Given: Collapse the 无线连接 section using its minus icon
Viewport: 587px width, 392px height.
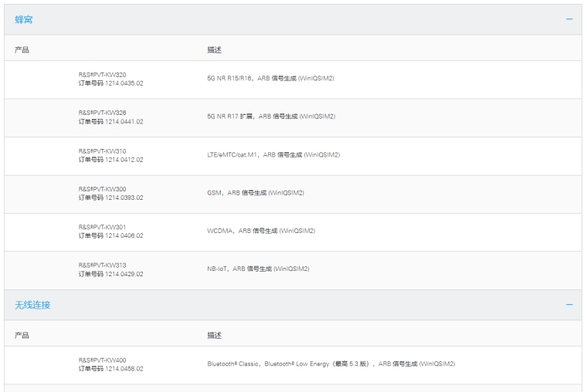Looking at the screenshot, I should (x=569, y=305).
